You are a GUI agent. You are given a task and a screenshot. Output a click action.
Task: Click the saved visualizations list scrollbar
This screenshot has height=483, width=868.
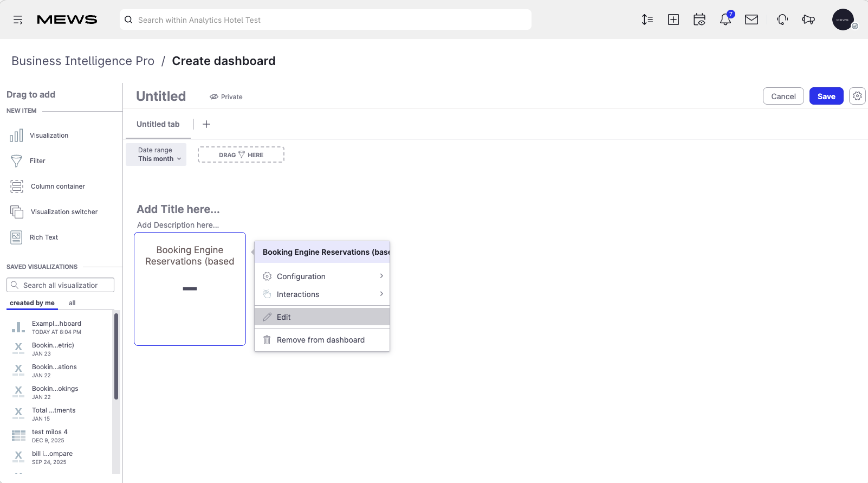[x=116, y=356]
